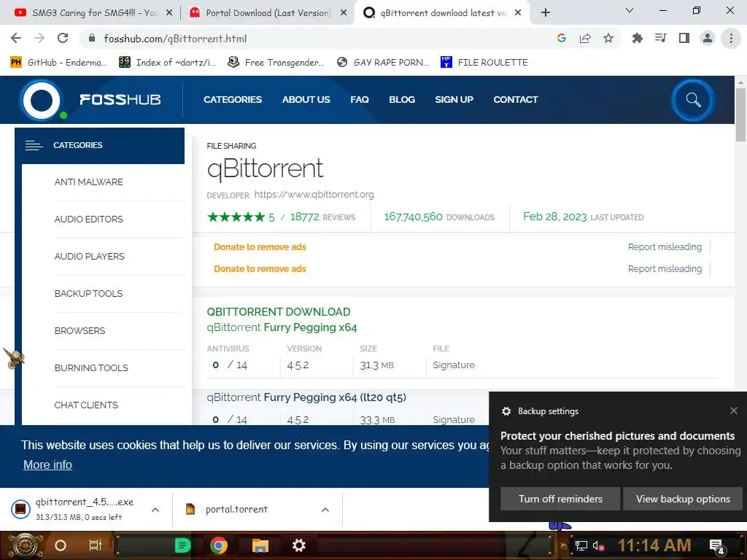The image size is (747, 560).
Task: Click the network tray icon
Action: pyautogui.click(x=581, y=545)
